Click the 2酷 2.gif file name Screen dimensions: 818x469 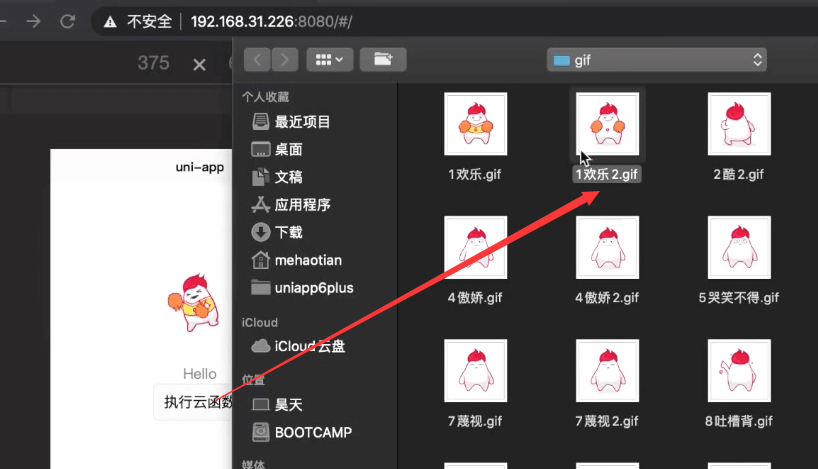click(739, 174)
